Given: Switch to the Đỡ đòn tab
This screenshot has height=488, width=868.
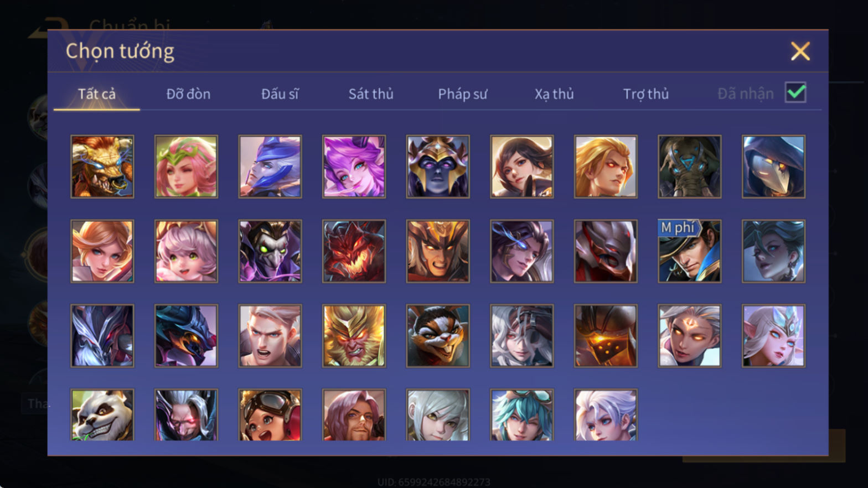Looking at the screenshot, I should (188, 94).
